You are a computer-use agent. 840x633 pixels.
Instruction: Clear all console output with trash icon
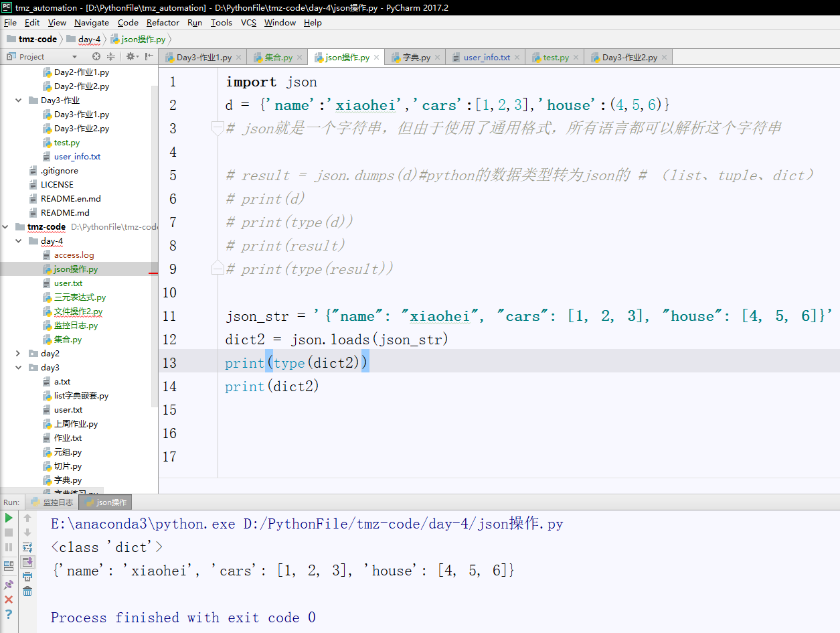[x=27, y=591]
